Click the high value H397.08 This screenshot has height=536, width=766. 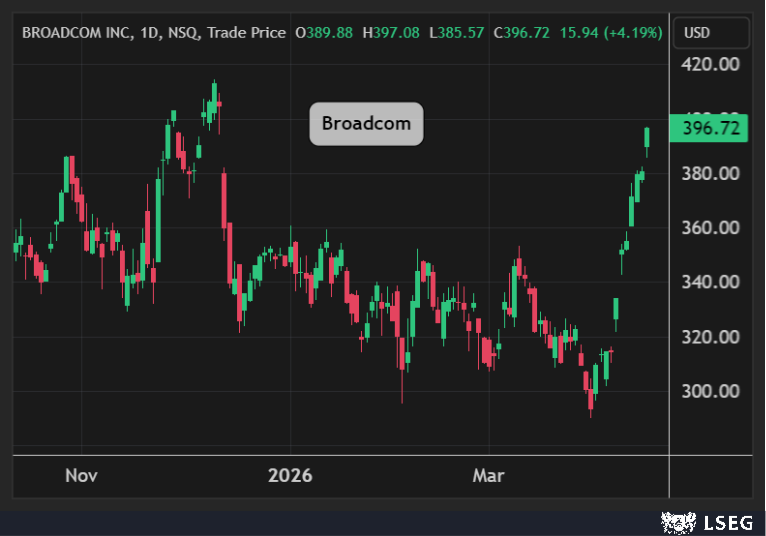(x=391, y=33)
